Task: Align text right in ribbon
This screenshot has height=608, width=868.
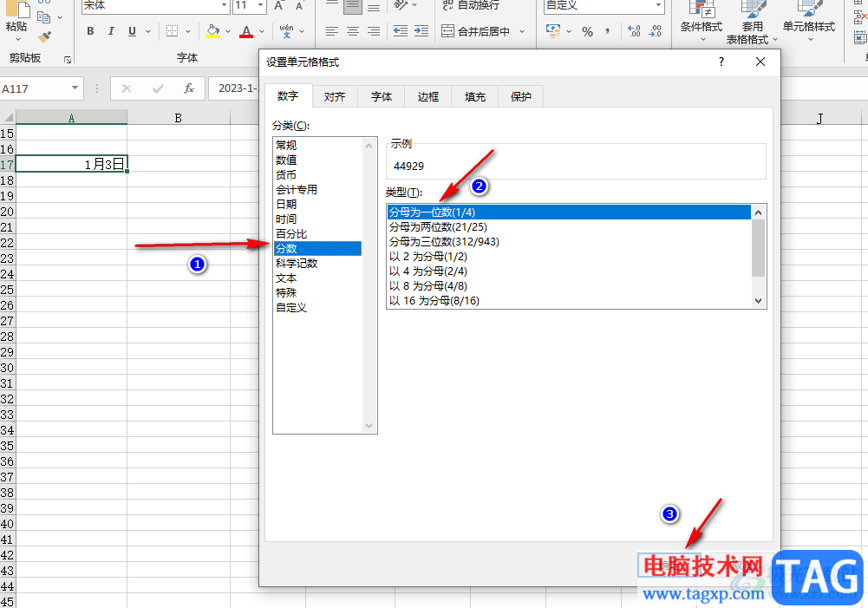Action: (374, 31)
